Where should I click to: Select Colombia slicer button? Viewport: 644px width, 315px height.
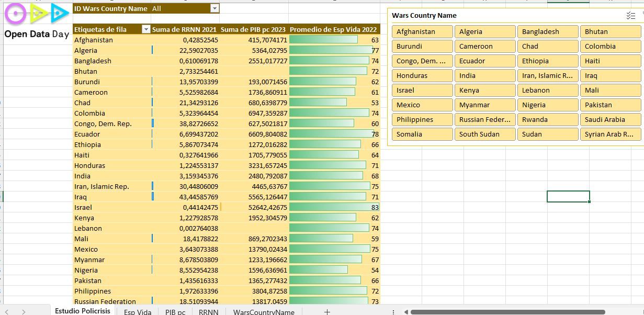click(x=611, y=46)
